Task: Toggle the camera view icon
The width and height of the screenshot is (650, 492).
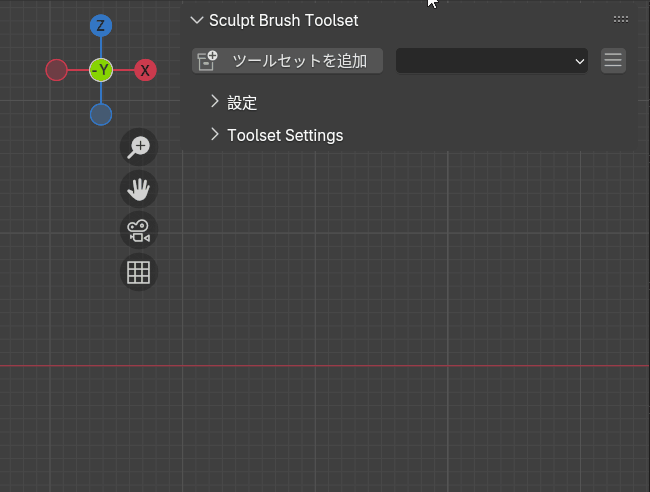Action: pos(139,230)
